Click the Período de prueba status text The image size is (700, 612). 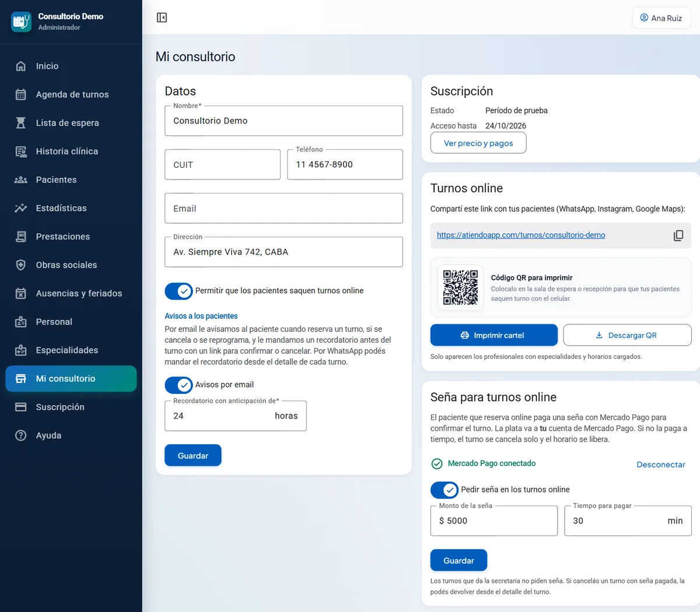(x=516, y=111)
